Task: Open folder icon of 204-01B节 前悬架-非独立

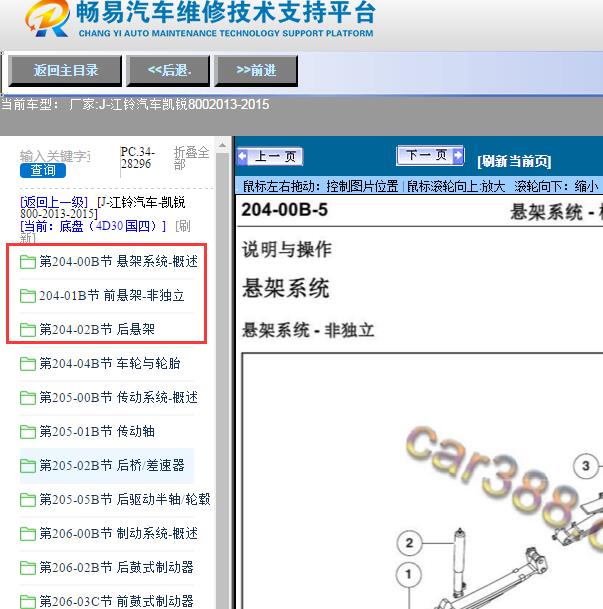Action: click(28, 296)
